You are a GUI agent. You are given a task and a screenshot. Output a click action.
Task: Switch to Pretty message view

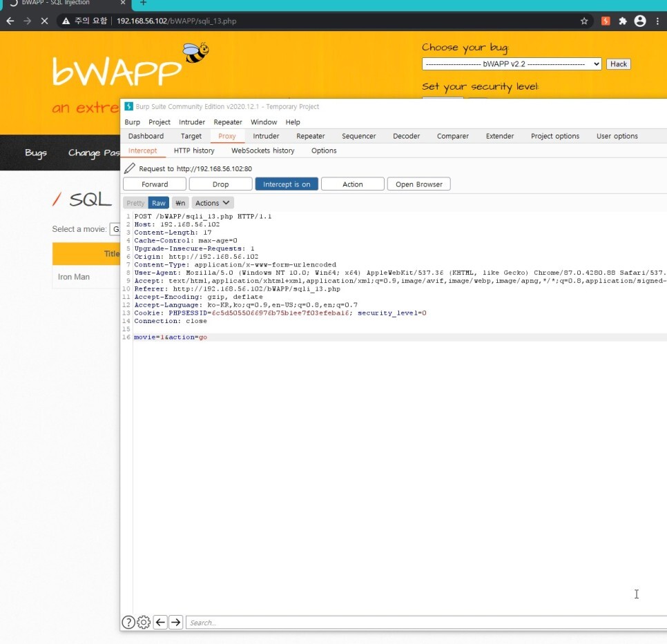coord(135,203)
